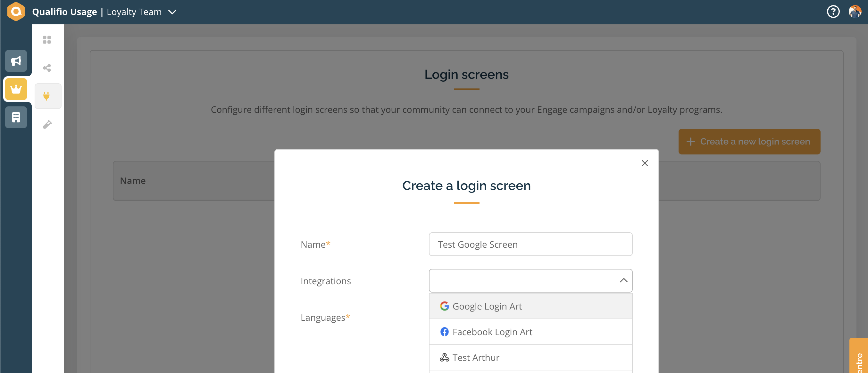This screenshot has height=373, width=868.
Task: Click the Integrations field label
Action: pyautogui.click(x=326, y=281)
